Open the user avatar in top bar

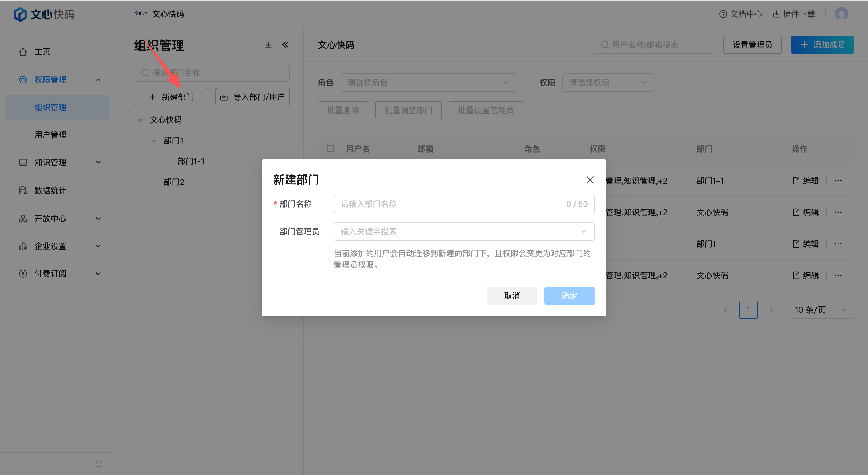841,14
